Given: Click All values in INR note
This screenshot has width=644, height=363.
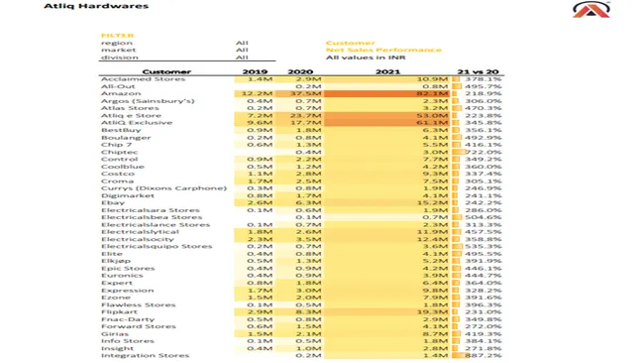Looking at the screenshot, I should click(366, 58).
